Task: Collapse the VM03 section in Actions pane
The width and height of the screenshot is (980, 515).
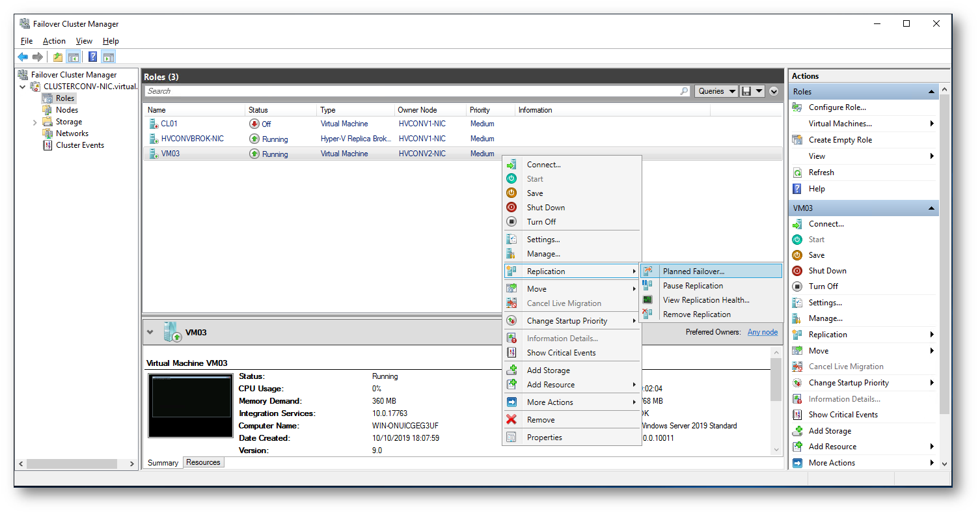Action: [931, 208]
